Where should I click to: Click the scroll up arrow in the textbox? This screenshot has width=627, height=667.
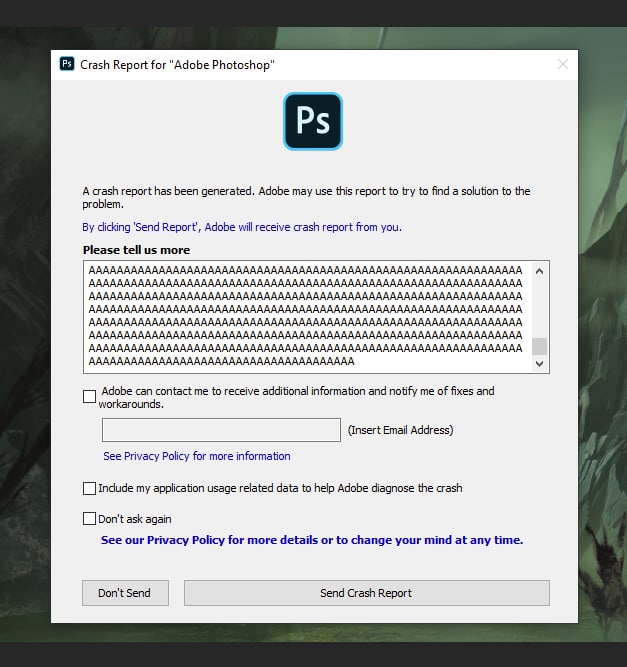[x=539, y=271]
